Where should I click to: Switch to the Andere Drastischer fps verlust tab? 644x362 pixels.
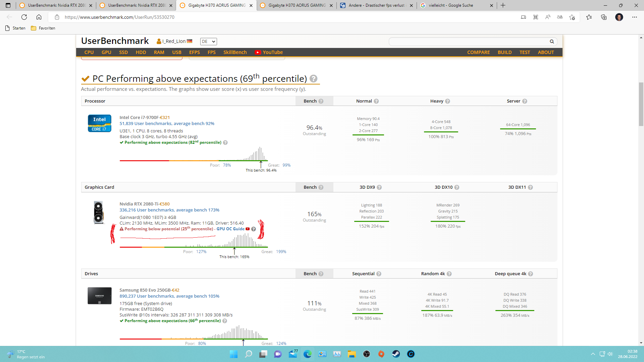376,5
